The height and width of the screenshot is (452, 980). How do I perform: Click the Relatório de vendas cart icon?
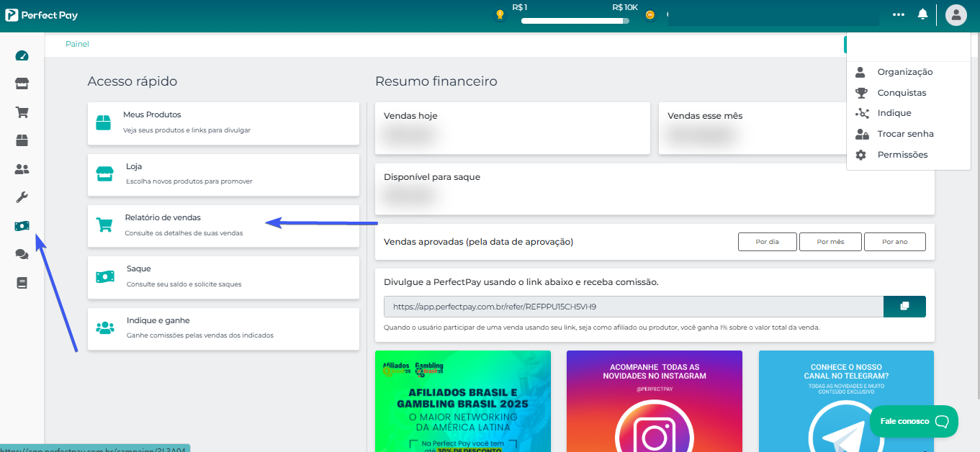point(104,225)
